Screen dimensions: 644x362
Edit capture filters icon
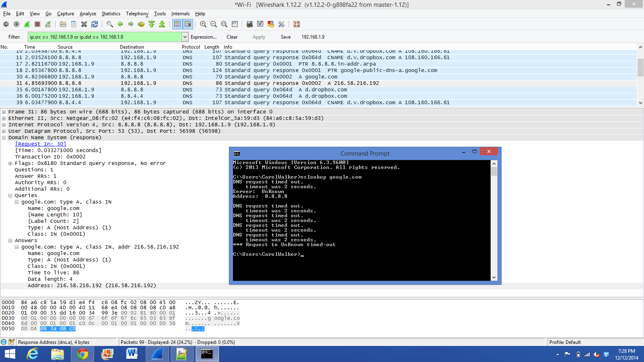[250, 24]
